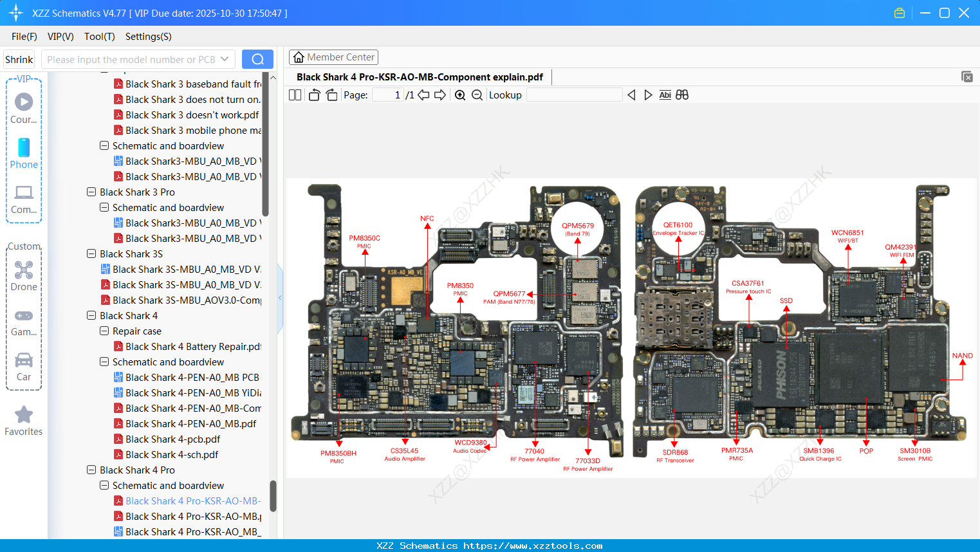The width and height of the screenshot is (980, 552).
Task: Open the Favorites star panel
Action: tap(23, 419)
